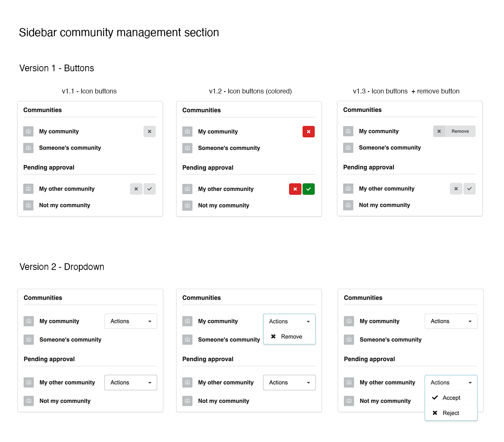
Task: Click the green accept checkmark in v1.2 Pending approval
Action: pos(308,189)
